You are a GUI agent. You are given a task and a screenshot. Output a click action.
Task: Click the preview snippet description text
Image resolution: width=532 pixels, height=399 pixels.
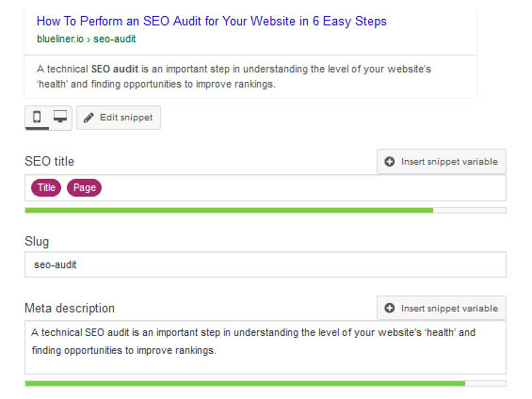234,76
